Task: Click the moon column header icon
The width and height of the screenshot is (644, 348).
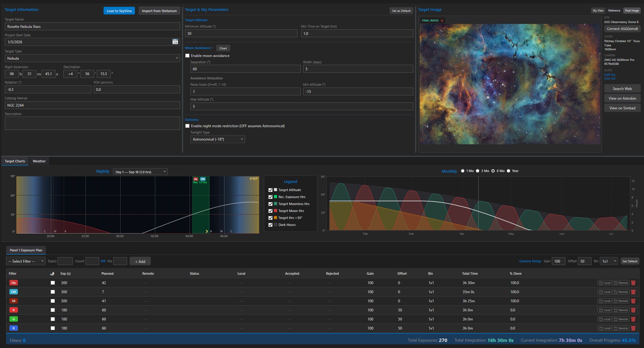Action: [52, 273]
